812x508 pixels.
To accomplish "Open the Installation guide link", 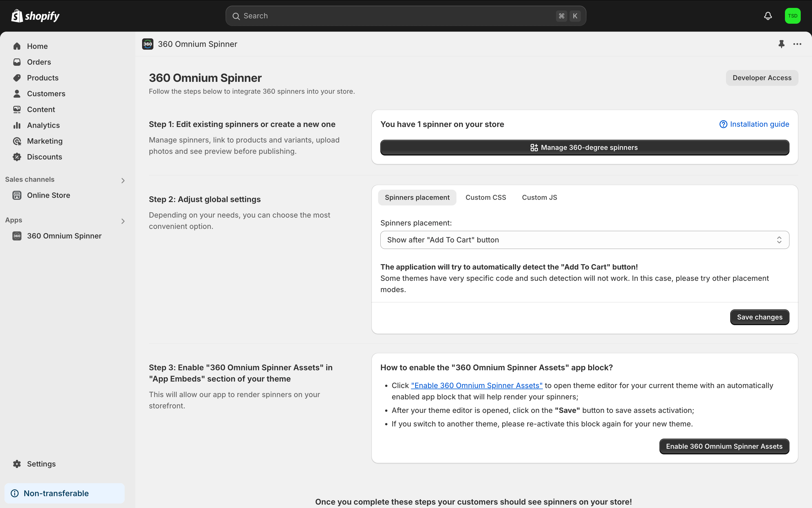I will [754, 124].
